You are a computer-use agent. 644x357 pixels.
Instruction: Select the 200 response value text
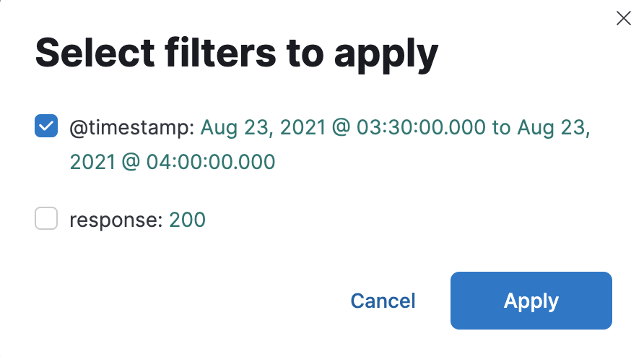pyautogui.click(x=187, y=220)
